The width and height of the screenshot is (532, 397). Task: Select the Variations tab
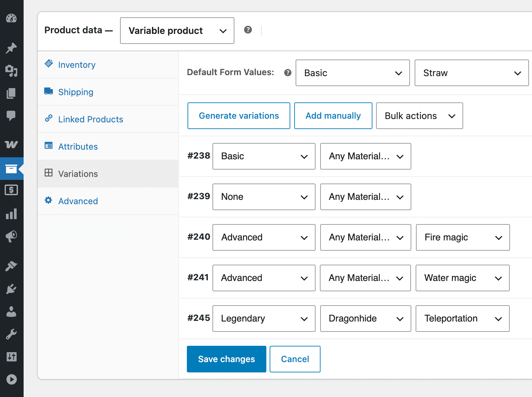[x=108, y=174]
